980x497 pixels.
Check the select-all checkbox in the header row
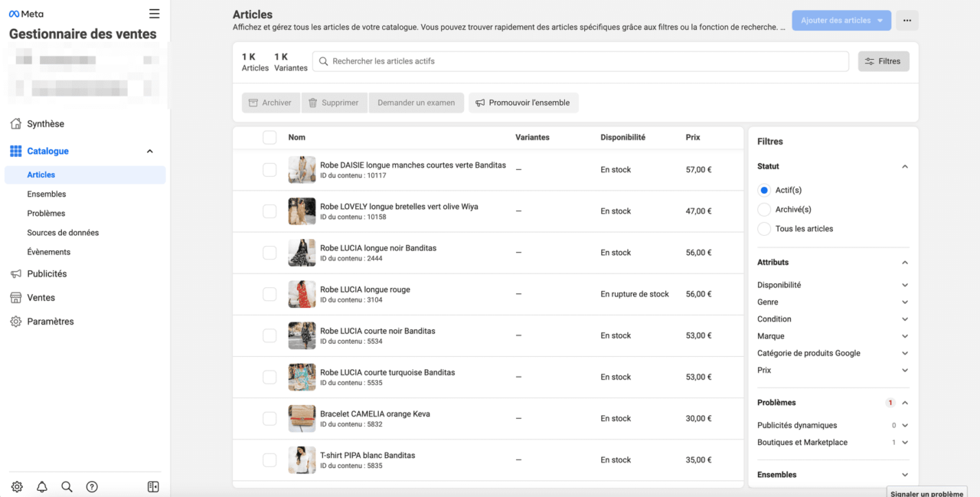point(269,137)
